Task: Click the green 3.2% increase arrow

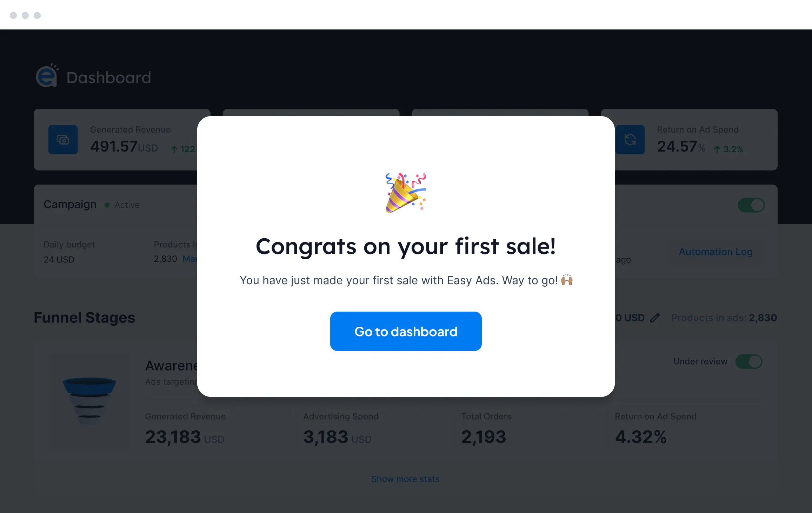Action: point(717,149)
